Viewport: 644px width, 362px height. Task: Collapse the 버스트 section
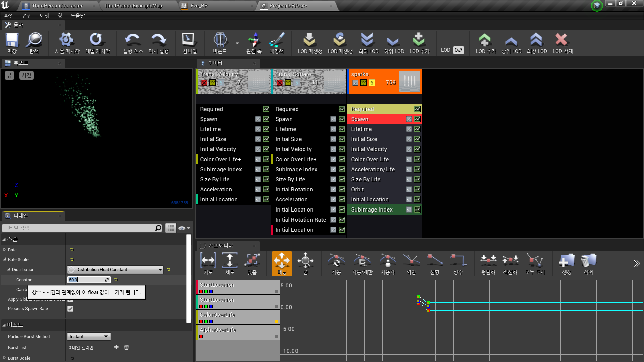click(5, 324)
